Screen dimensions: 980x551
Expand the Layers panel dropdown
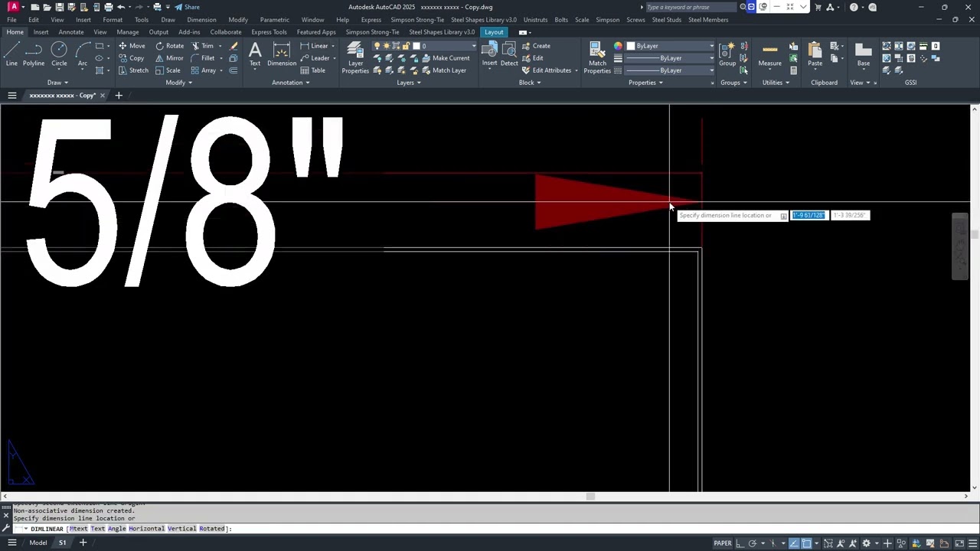409,83
